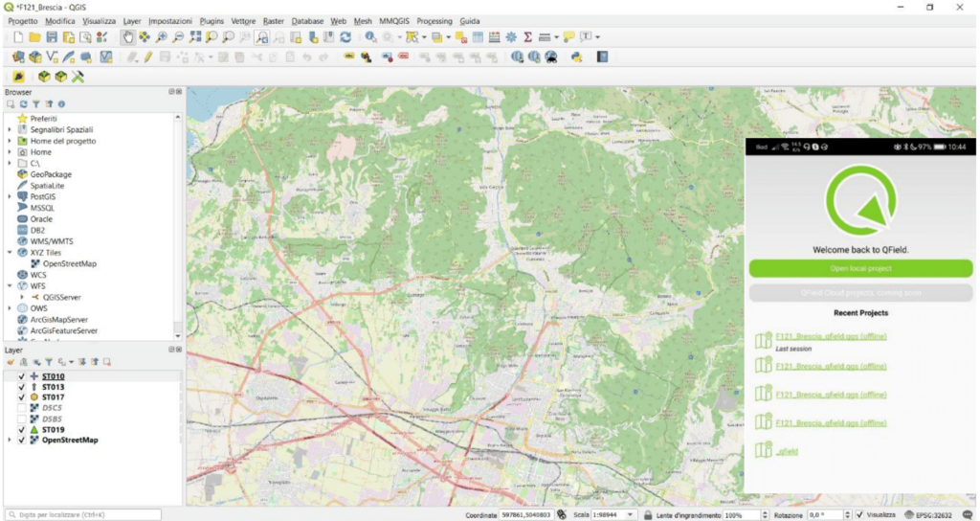Select OpenStreetMap under XYZ Tiles
980x521 pixels.
point(69,264)
